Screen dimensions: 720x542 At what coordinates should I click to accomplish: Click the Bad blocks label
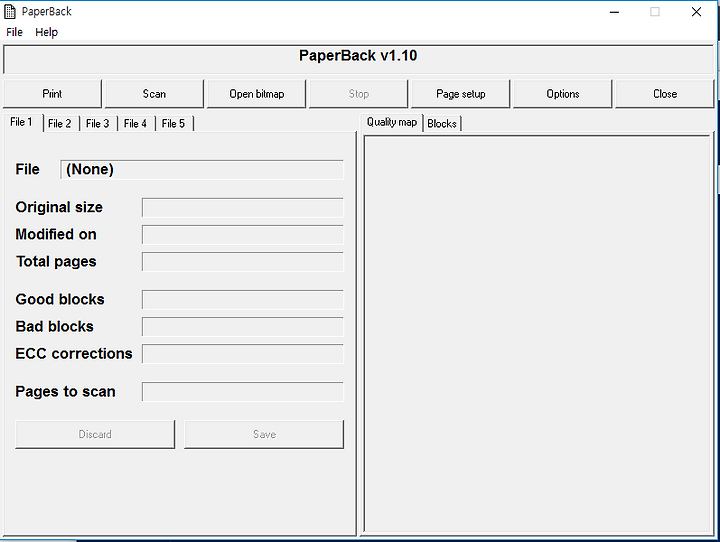pos(54,327)
